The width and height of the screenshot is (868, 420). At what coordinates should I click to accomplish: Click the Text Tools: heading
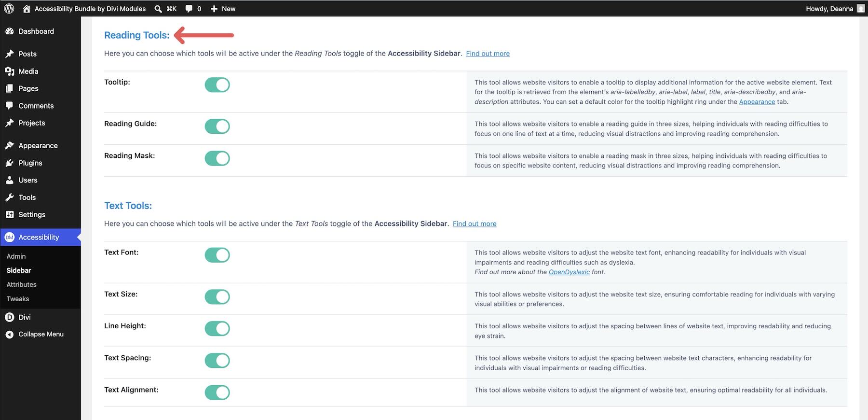[128, 206]
